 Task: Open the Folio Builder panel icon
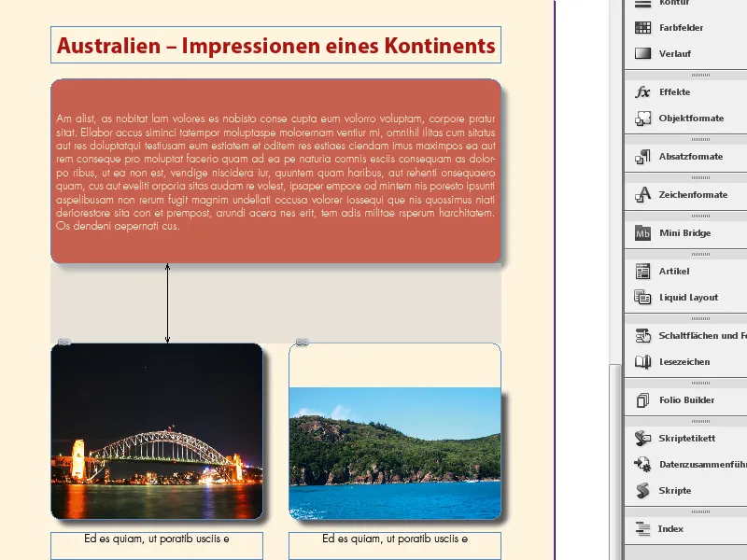(641, 399)
